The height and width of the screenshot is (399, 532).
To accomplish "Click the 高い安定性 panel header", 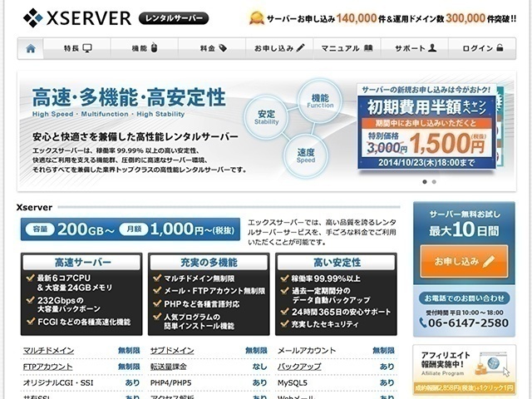I will [336, 263].
